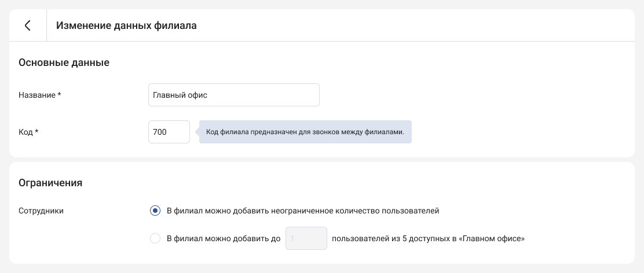This screenshot has width=644, height=273.
Task: Click the branch code hint tooltip
Action: tap(305, 132)
